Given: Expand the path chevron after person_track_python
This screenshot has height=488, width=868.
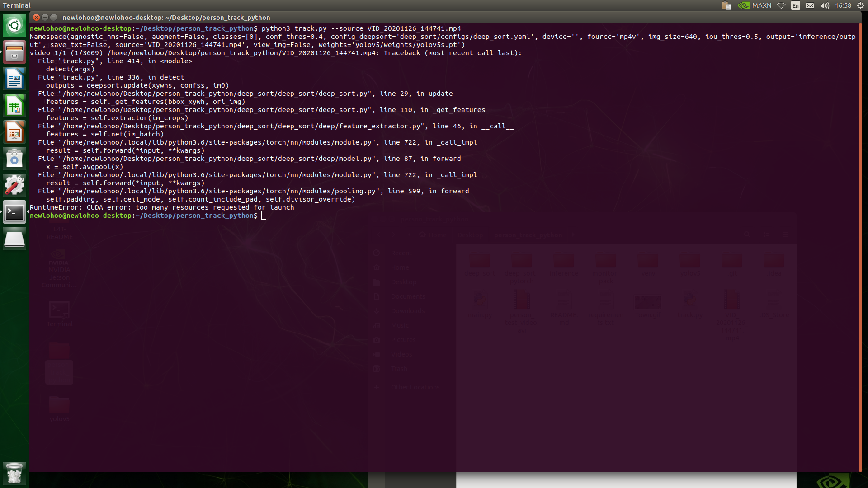Looking at the screenshot, I should click(573, 235).
